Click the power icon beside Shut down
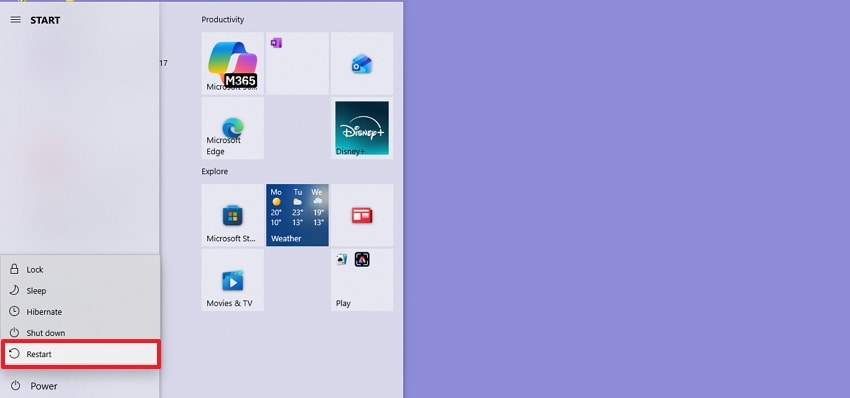 coord(14,332)
